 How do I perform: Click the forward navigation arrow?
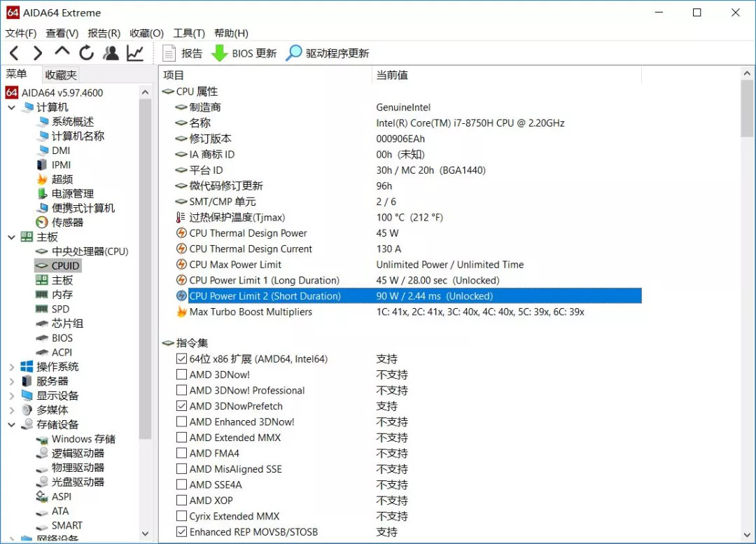(x=38, y=53)
